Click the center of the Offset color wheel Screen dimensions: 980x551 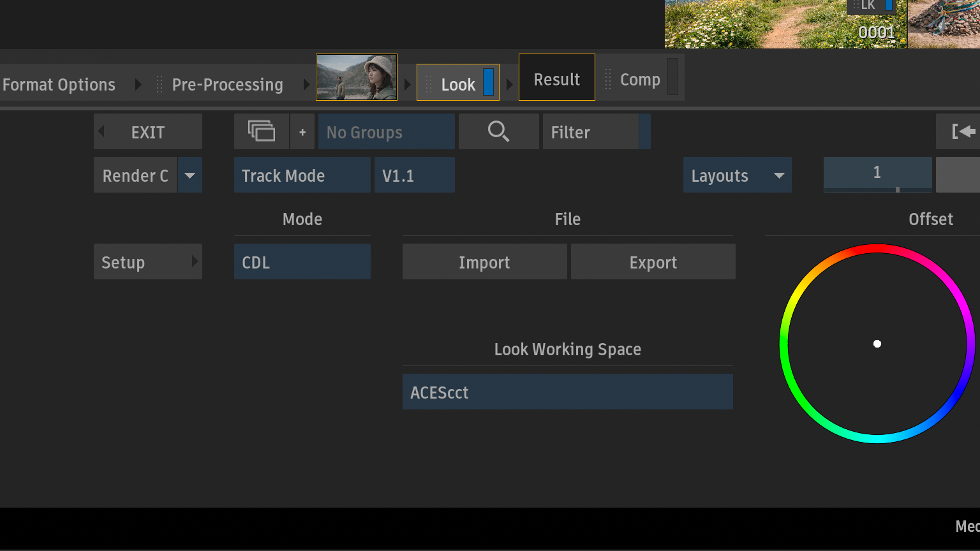pyautogui.click(x=877, y=344)
